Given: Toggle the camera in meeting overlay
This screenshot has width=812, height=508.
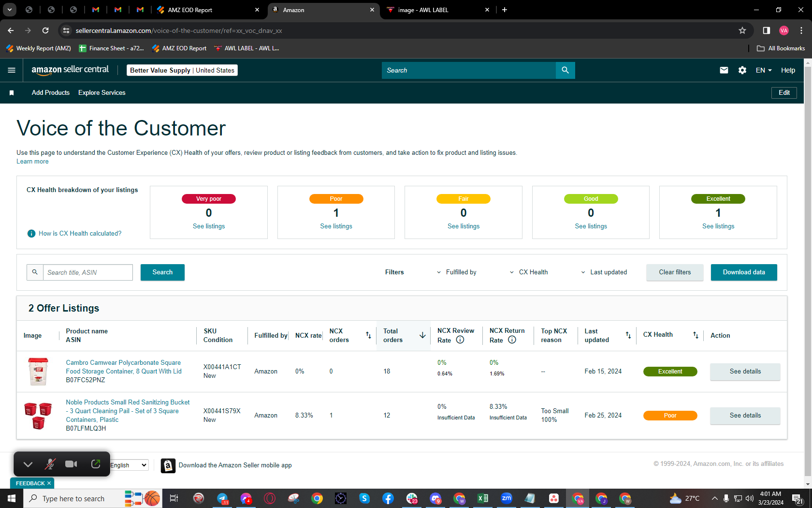Looking at the screenshot, I should click(x=71, y=464).
